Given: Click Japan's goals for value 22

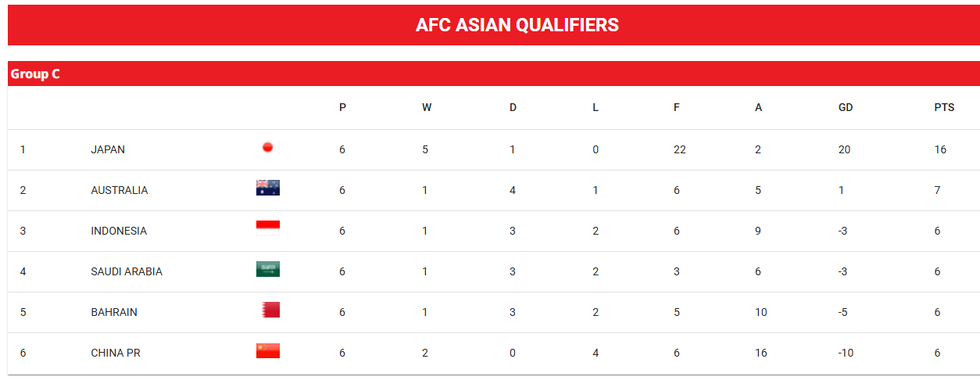Looking at the screenshot, I should (680, 149).
